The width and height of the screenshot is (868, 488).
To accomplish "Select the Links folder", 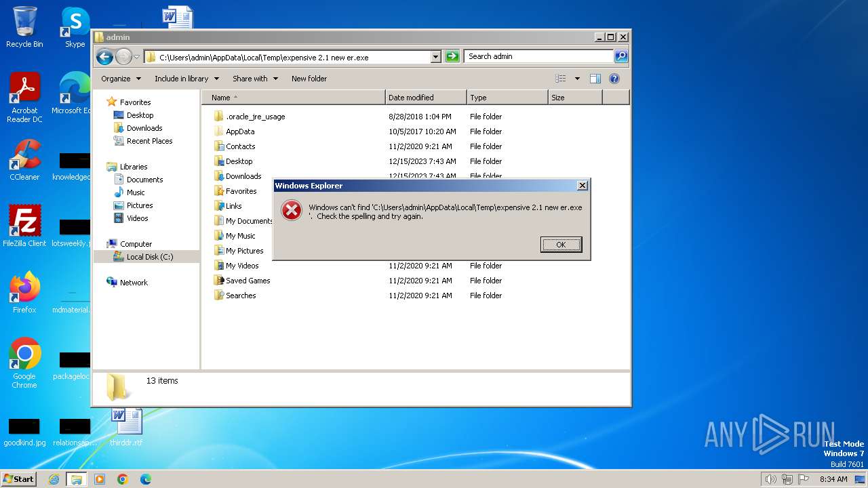I will pyautogui.click(x=228, y=206).
